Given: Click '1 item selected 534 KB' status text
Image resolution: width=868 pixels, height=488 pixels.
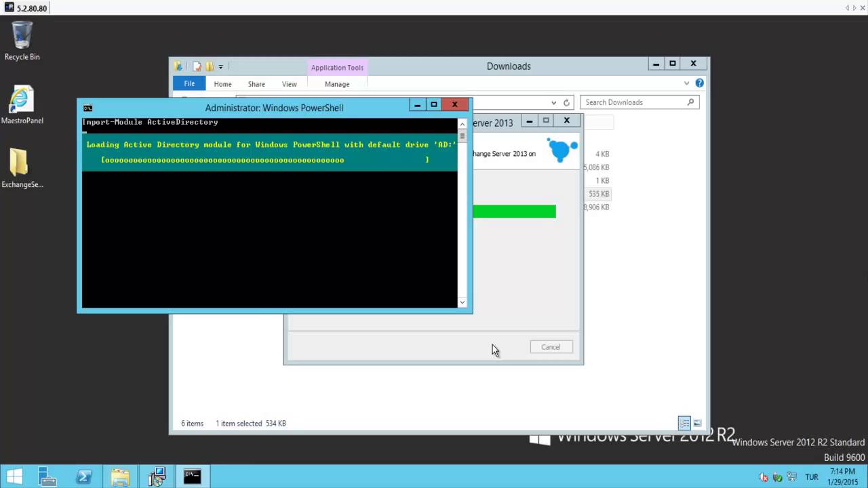Looking at the screenshot, I should 251,424.
